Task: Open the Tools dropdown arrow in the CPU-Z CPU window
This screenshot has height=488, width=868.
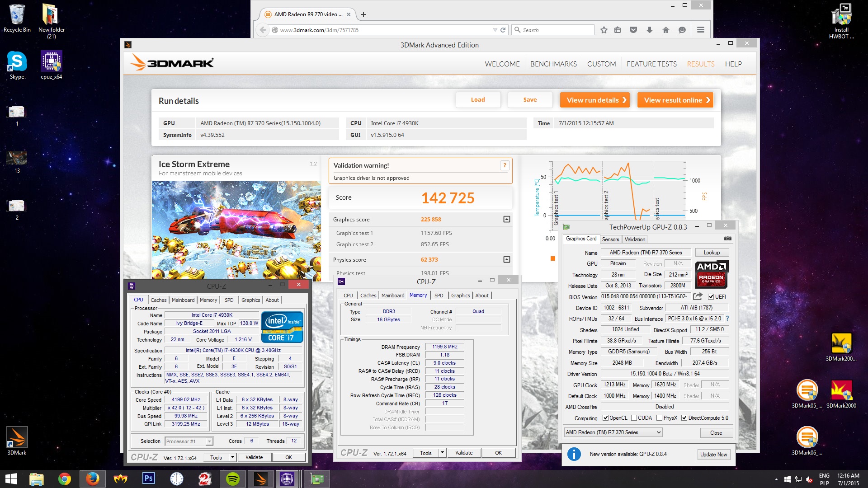Action: click(232, 457)
